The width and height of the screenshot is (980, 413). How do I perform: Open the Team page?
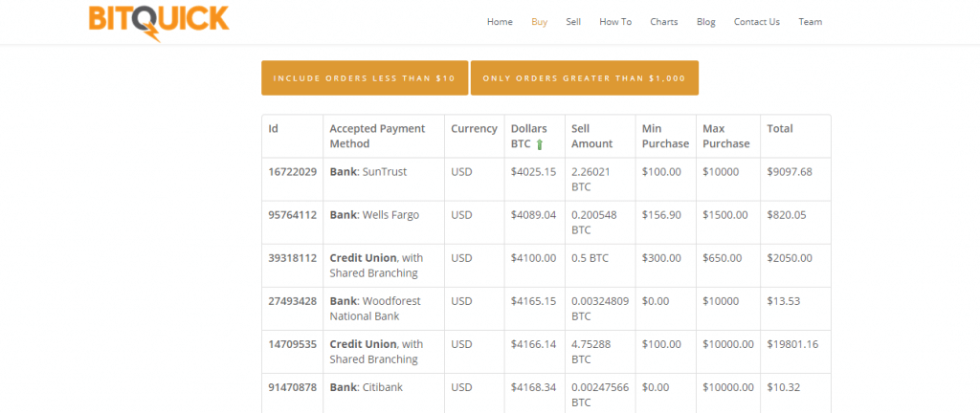tap(810, 22)
